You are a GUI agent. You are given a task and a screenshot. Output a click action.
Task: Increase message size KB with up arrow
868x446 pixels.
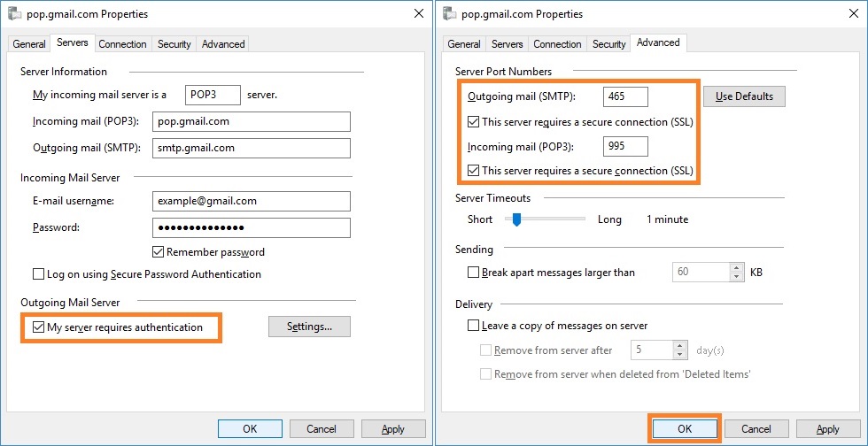pyautogui.click(x=736, y=268)
